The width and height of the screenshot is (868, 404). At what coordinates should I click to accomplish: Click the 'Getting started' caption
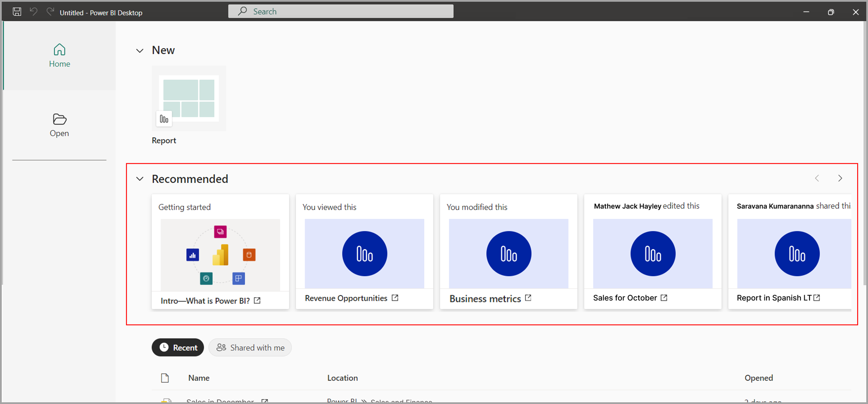tap(185, 207)
